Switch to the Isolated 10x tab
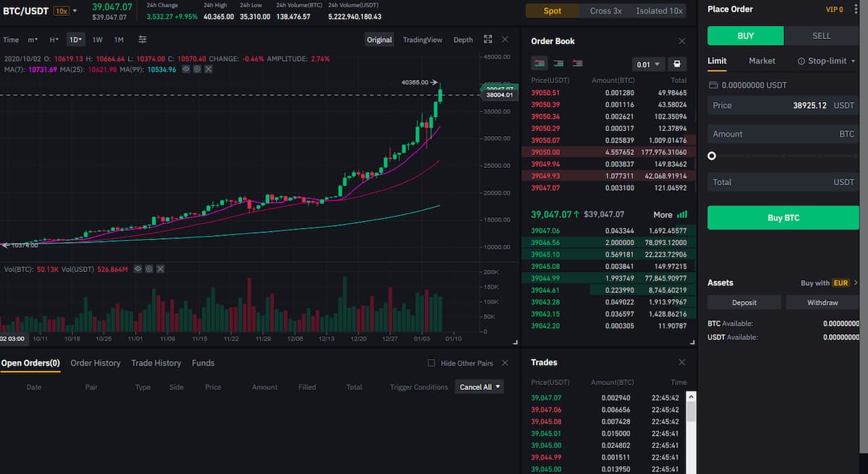 pyautogui.click(x=658, y=11)
